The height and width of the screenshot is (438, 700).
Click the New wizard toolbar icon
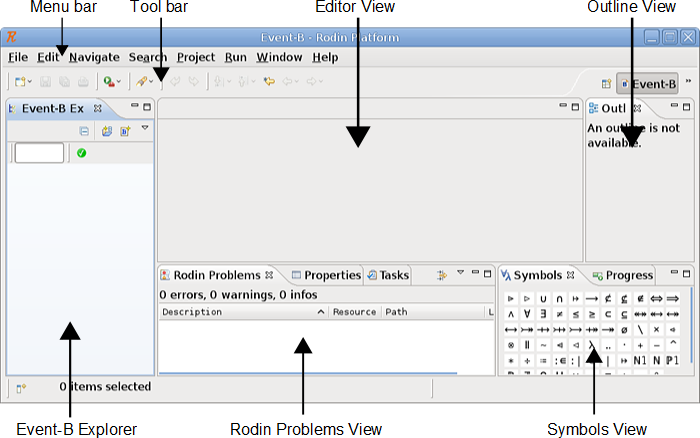[x=20, y=82]
